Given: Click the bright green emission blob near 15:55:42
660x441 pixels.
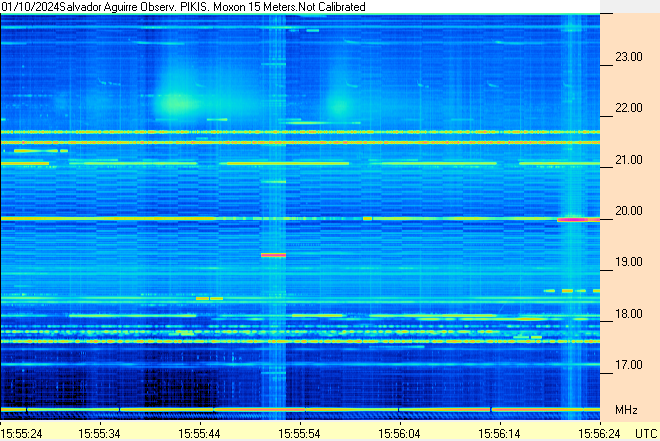Looking at the screenshot, I should [176, 103].
